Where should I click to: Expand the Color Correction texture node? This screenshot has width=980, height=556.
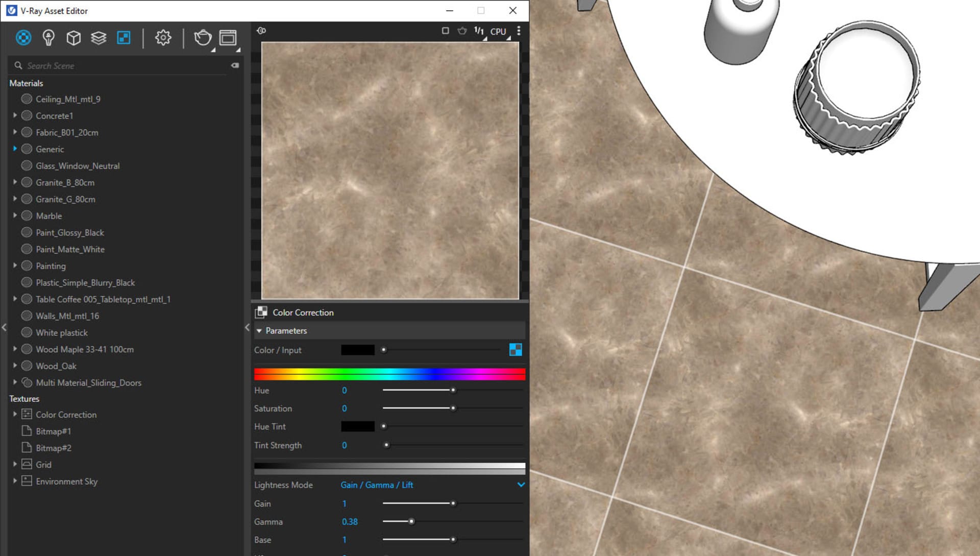15,414
